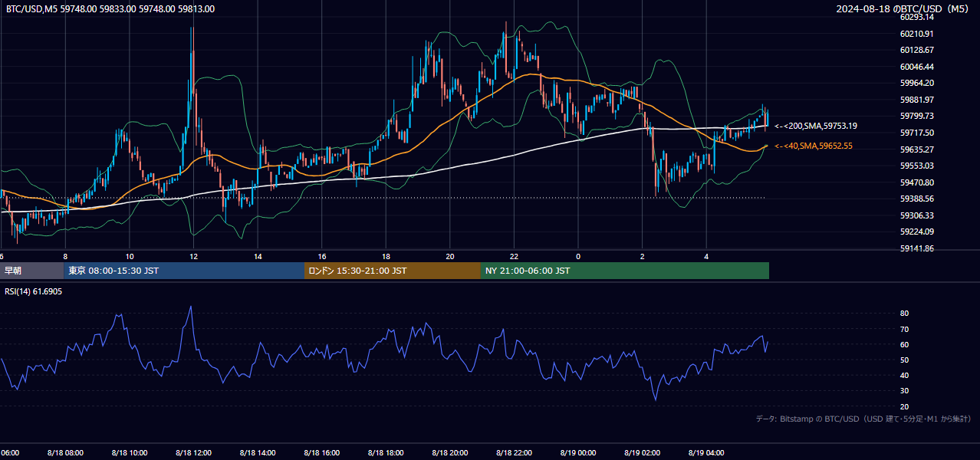Image resolution: width=980 pixels, height=460 pixels.
Task: Click price axis value 59964.20
Action: coord(917,83)
